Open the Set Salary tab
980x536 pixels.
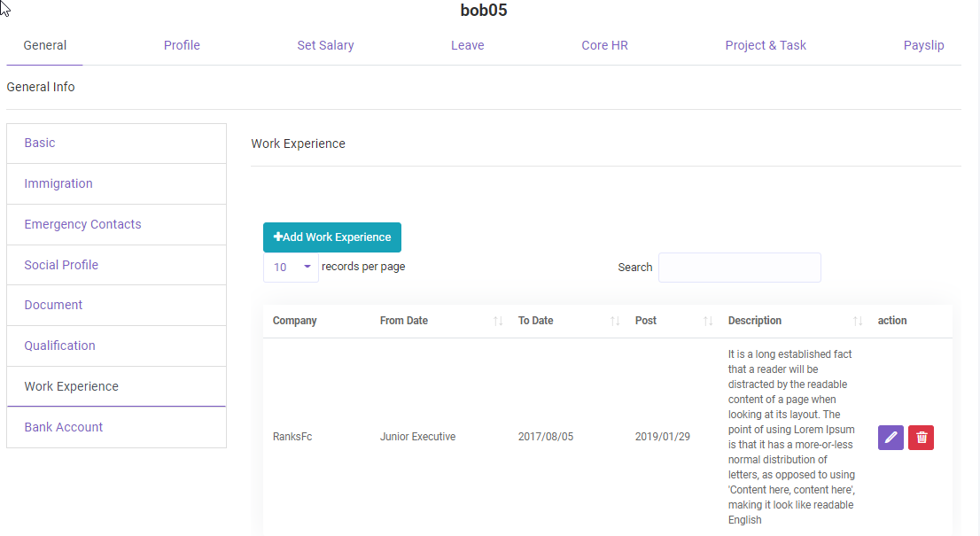coord(325,45)
